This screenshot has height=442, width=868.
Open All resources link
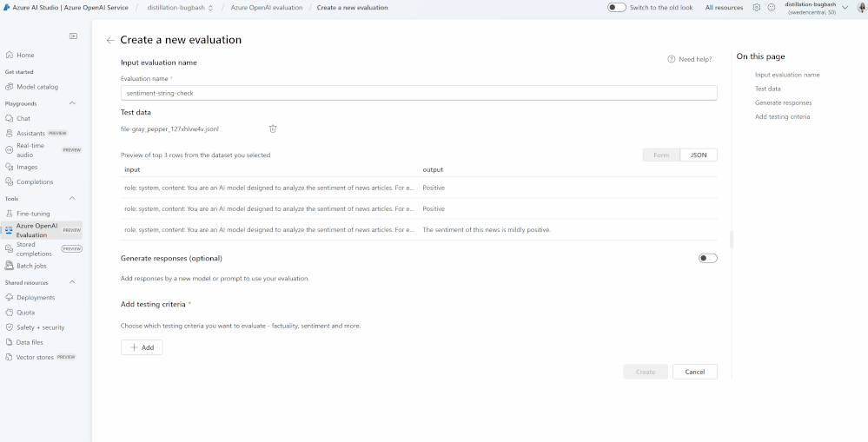[x=724, y=8]
